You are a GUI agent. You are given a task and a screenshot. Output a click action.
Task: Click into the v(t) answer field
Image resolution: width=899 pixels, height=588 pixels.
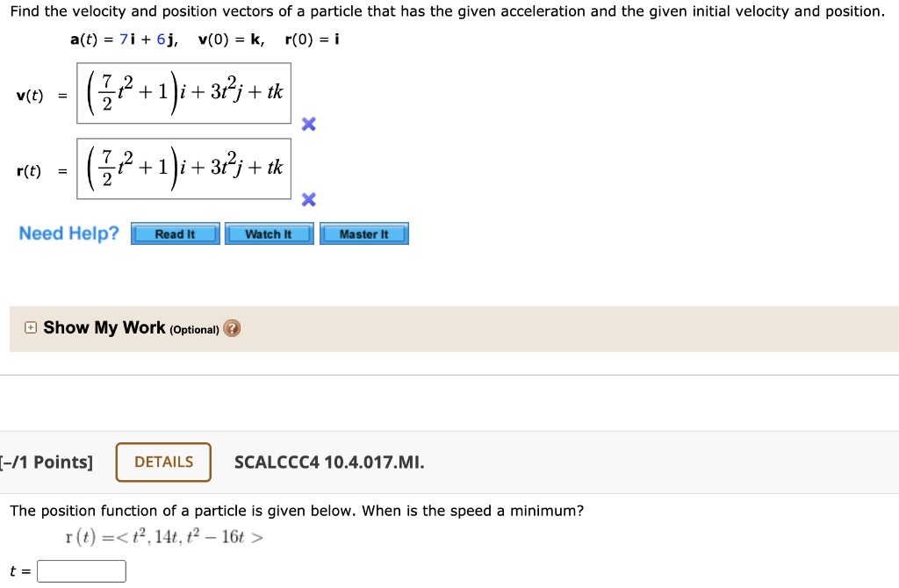[183, 92]
